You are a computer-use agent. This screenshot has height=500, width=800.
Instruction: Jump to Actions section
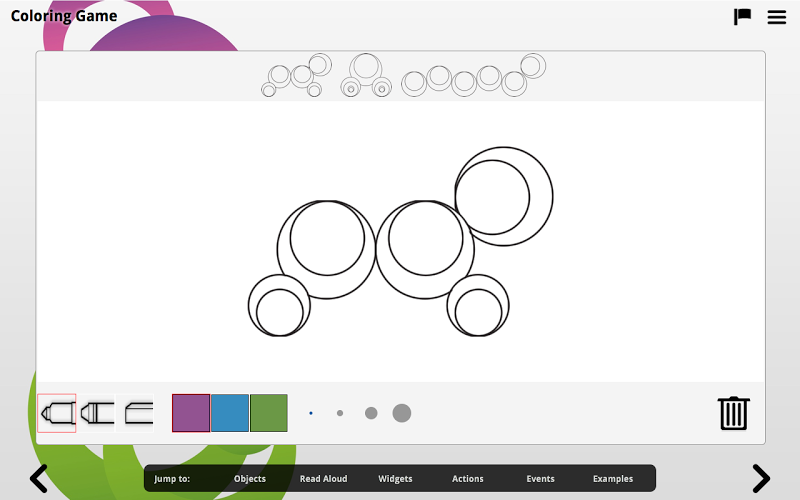coord(467,479)
